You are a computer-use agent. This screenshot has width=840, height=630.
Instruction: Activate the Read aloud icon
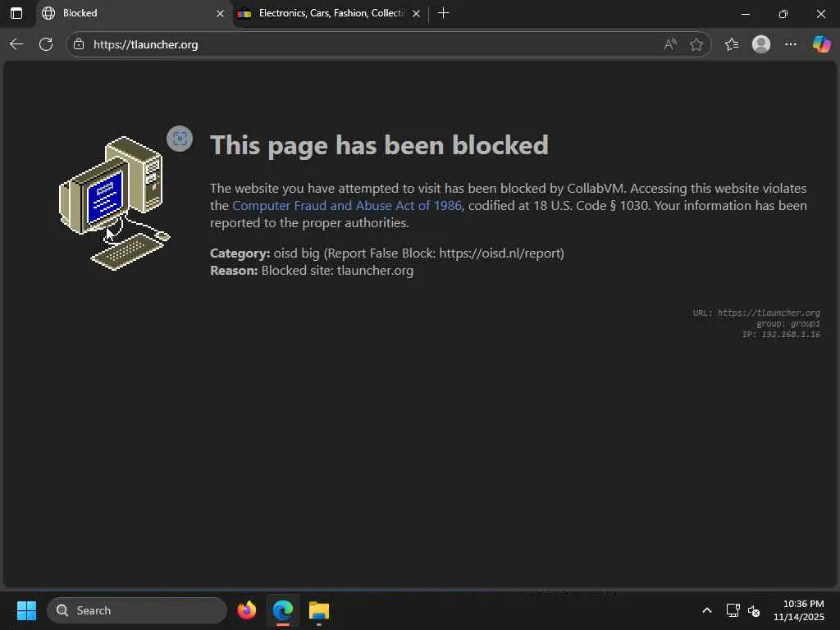670,44
